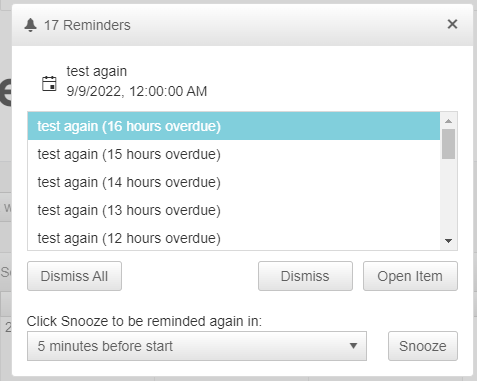Viewport: 477px width, 381px height.
Task: Click the reminder list scroll-up arrow
Action: [x=448, y=121]
